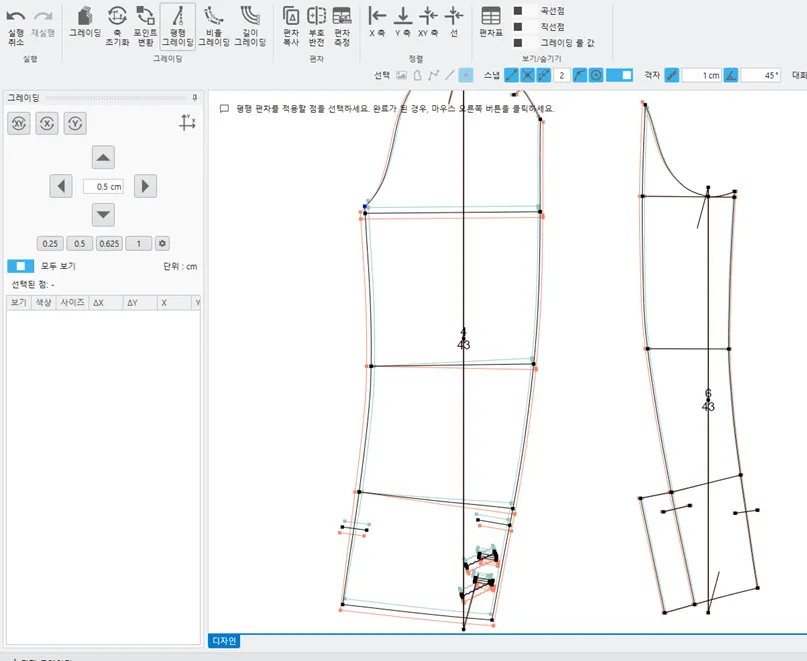807x661 pixels.
Task: Click the 0.25 preset value button
Action: coord(50,243)
